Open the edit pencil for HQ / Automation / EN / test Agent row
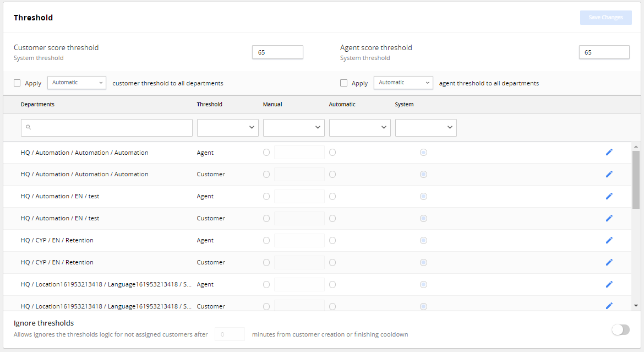 [x=609, y=196]
